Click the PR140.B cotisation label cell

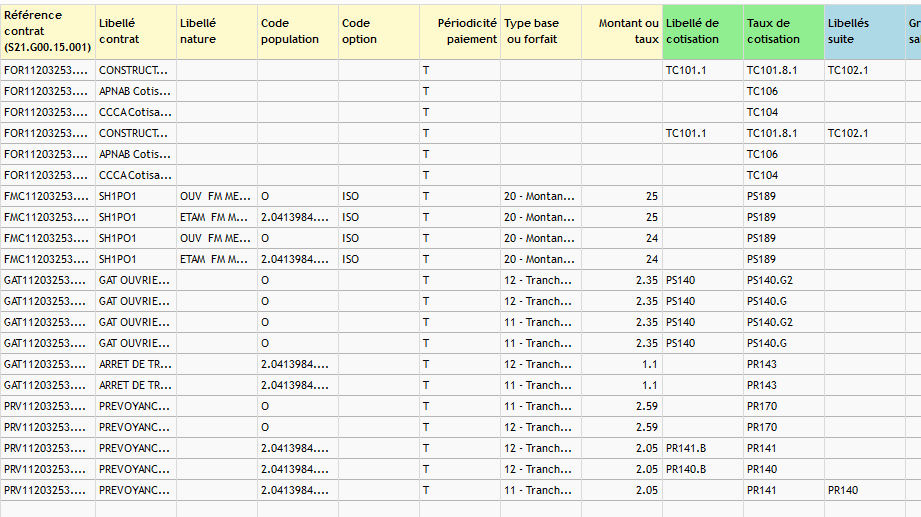[703, 469]
